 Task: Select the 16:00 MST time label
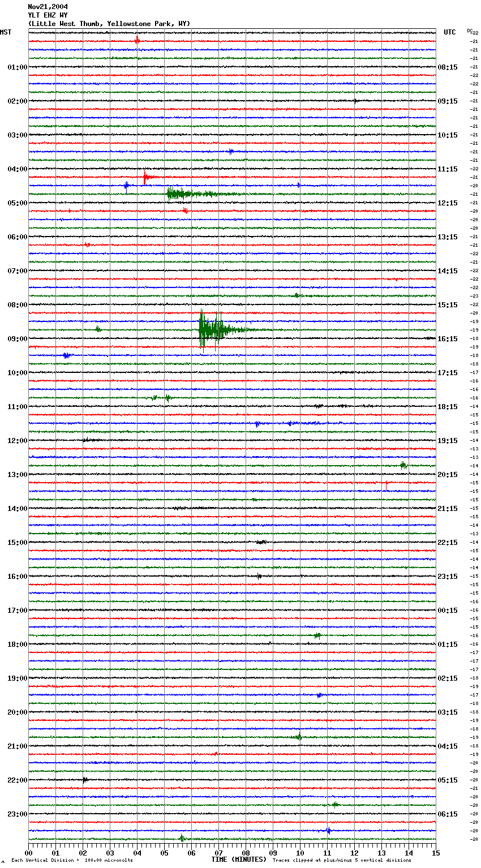point(18,577)
